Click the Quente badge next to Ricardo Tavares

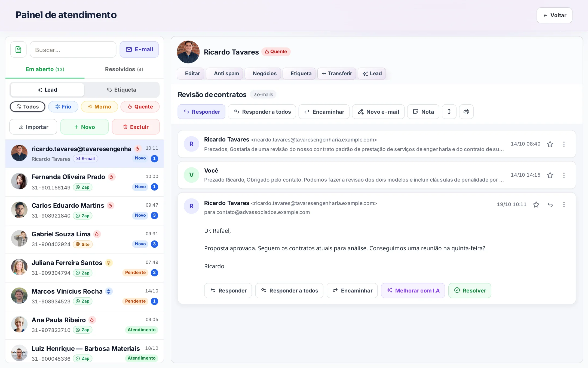pos(276,52)
